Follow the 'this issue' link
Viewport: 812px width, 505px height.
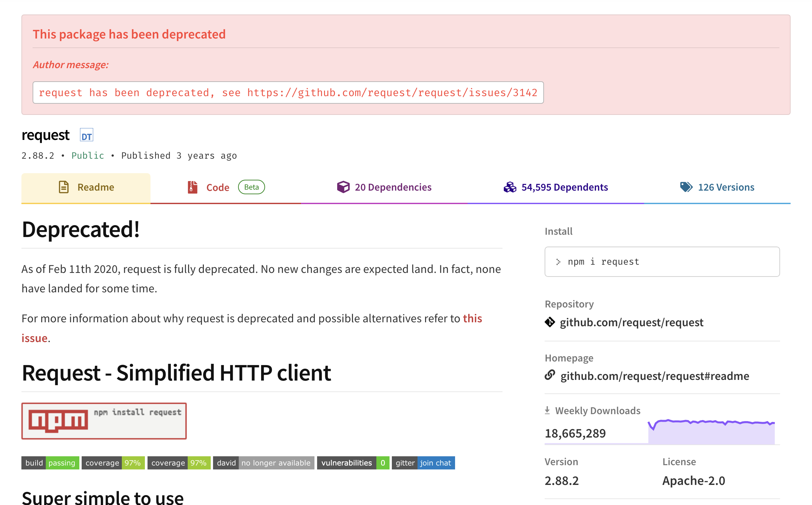(x=472, y=319)
